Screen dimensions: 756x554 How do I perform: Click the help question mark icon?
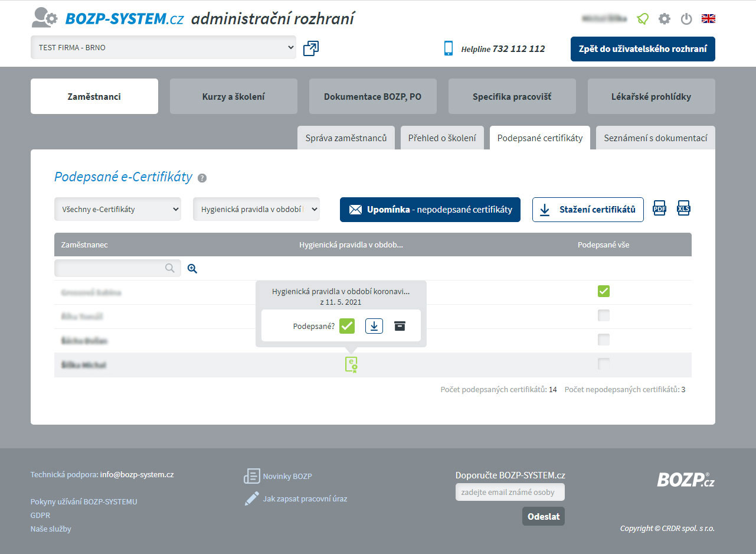point(202,178)
